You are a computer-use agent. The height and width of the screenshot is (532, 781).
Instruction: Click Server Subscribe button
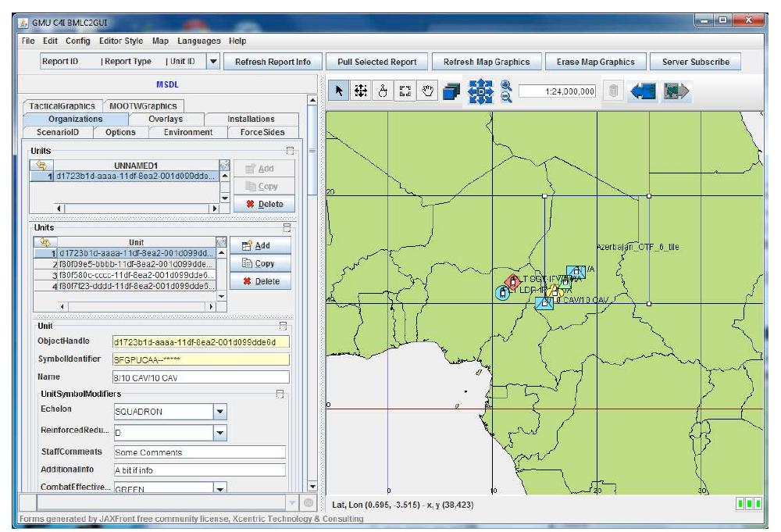click(x=695, y=62)
